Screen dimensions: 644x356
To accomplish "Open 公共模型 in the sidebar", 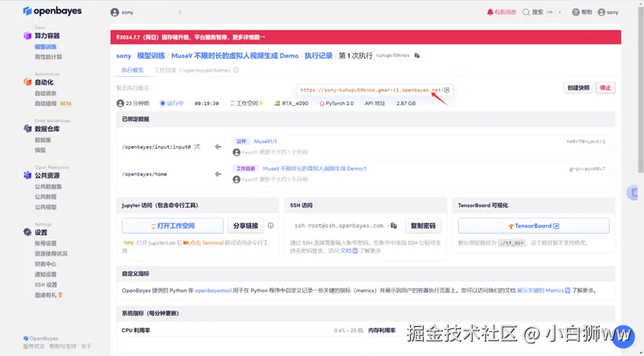I will [x=45, y=207].
